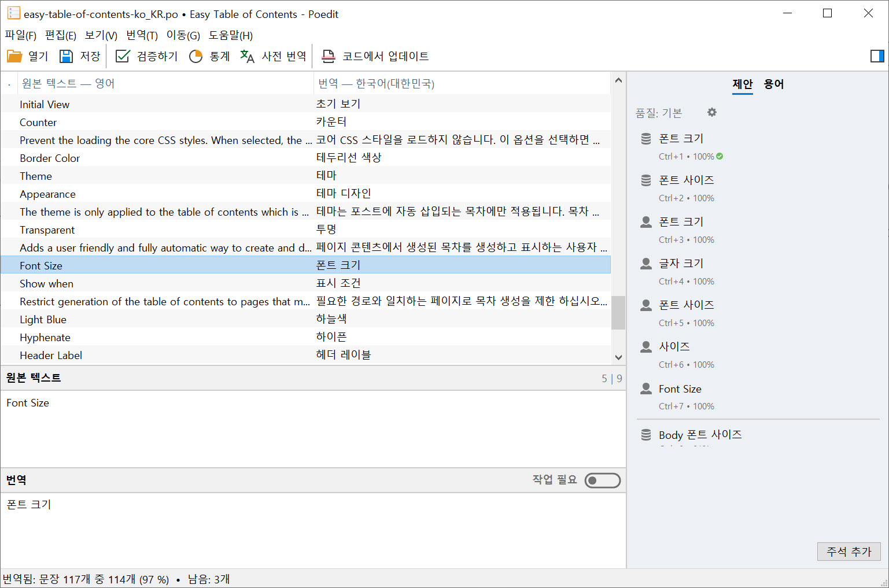The image size is (889, 588).
Task: Apply the Font Size suggestion with Ctrl+7
Action: pos(681,389)
